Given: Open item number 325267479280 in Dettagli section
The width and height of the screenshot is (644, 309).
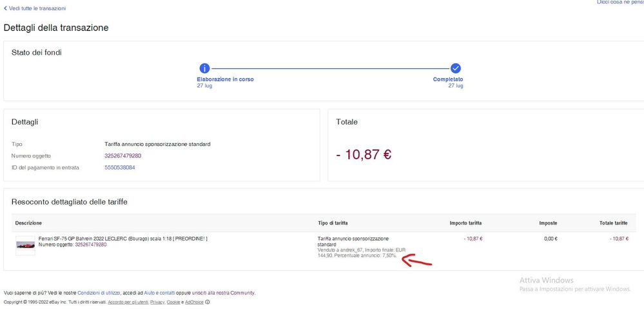Looking at the screenshot, I should click(122, 156).
